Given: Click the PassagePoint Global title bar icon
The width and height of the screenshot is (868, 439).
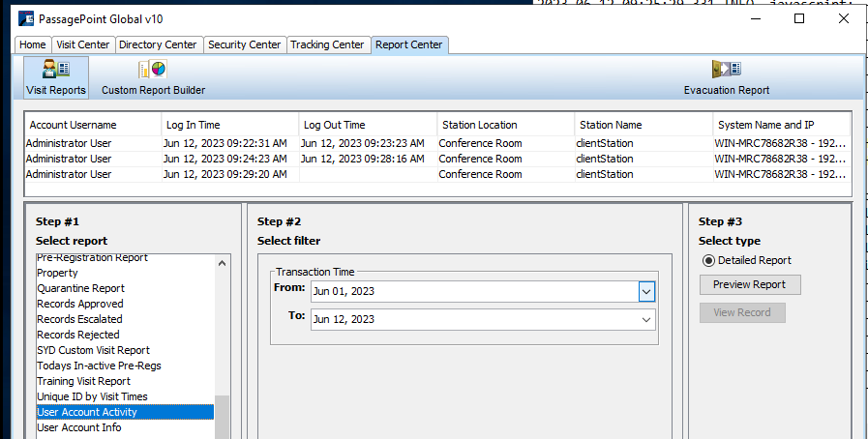Looking at the screenshot, I should tap(25, 17).
